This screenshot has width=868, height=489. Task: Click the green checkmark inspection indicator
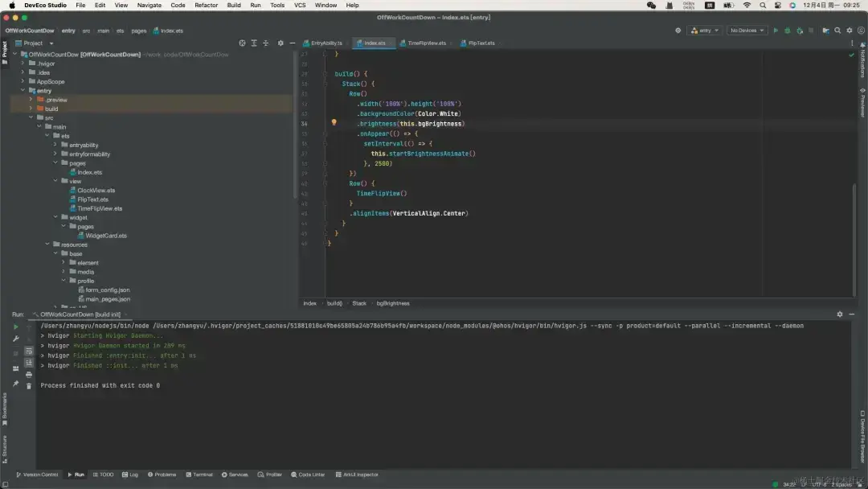click(851, 54)
